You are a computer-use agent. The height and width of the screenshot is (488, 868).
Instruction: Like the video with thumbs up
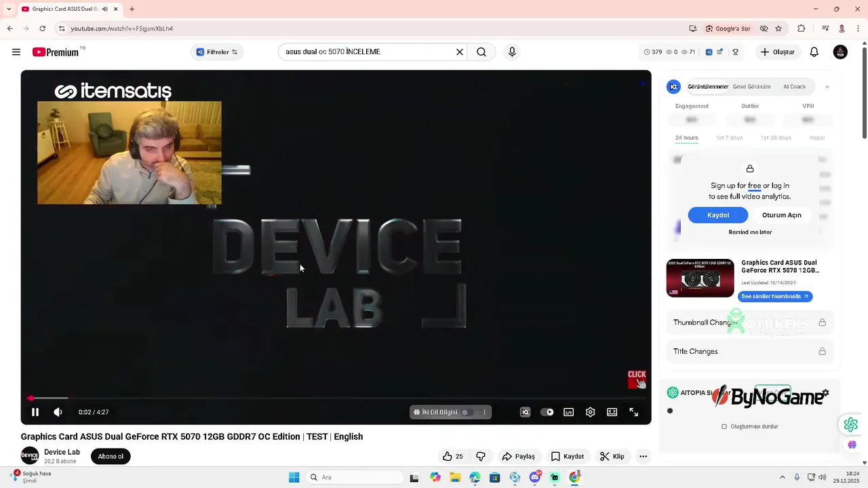pyautogui.click(x=453, y=456)
